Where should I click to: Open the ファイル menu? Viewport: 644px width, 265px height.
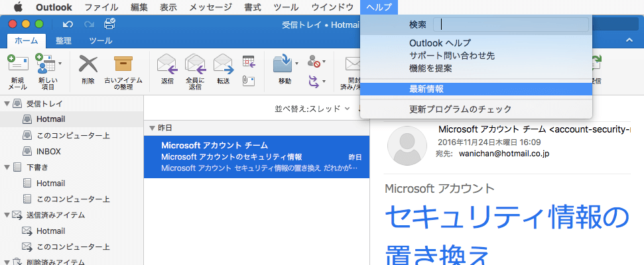[101, 7]
